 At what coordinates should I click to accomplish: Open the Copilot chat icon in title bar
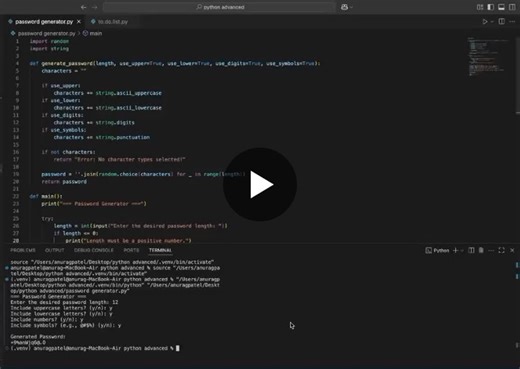tap(344, 7)
